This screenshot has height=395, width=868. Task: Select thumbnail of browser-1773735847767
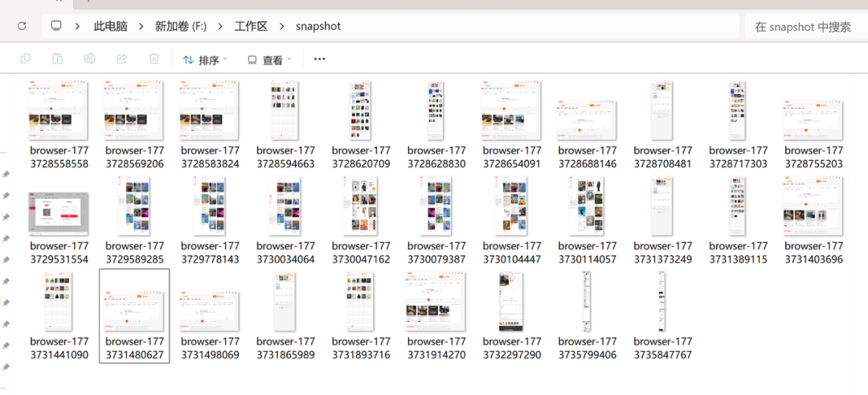coord(662,302)
